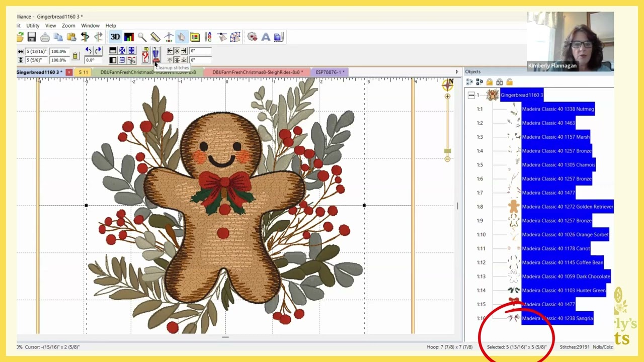The image size is (644, 362).
Task: Select the ruler measure tool
Action: pyautogui.click(x=155, y=37)
